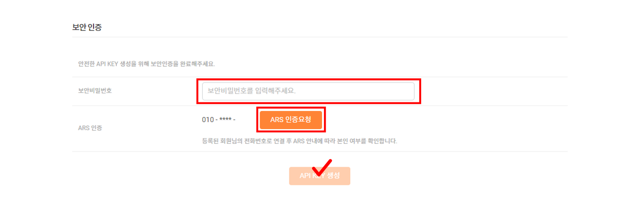The width and height of the screenshot is (644, 214).
Task: Click the ARS 인증 row label
Action: (x=90, y=128)
